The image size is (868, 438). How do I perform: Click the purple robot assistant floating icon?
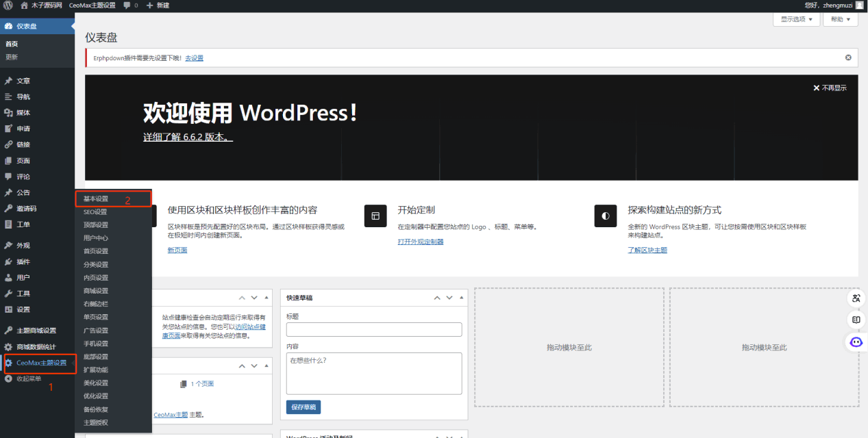[856, 342]
